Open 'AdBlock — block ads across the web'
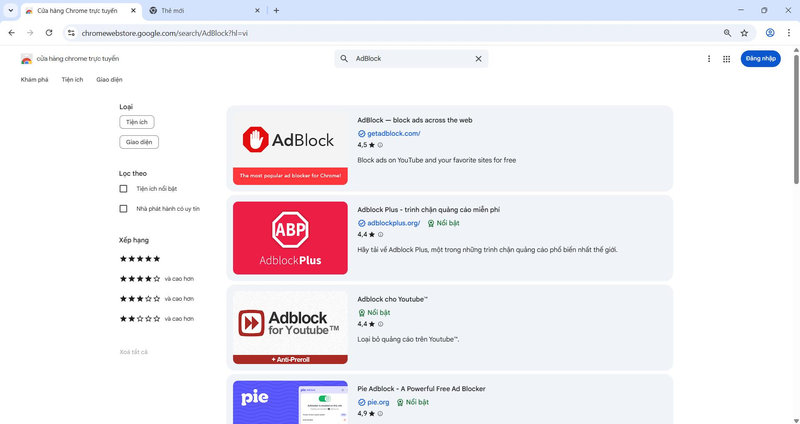Image resolution: width=800 pixels, height=424 pixels. (x=415, y=120)
